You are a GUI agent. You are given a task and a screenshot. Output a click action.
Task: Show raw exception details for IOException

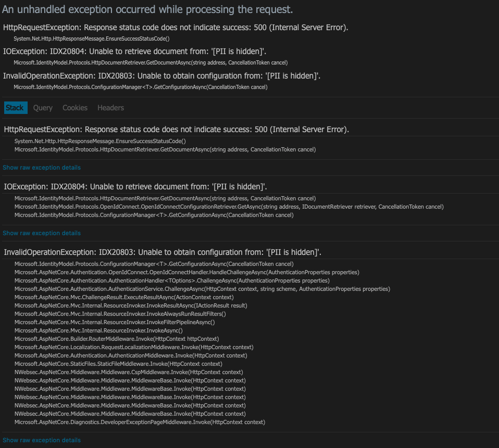[x=42, y=233]
